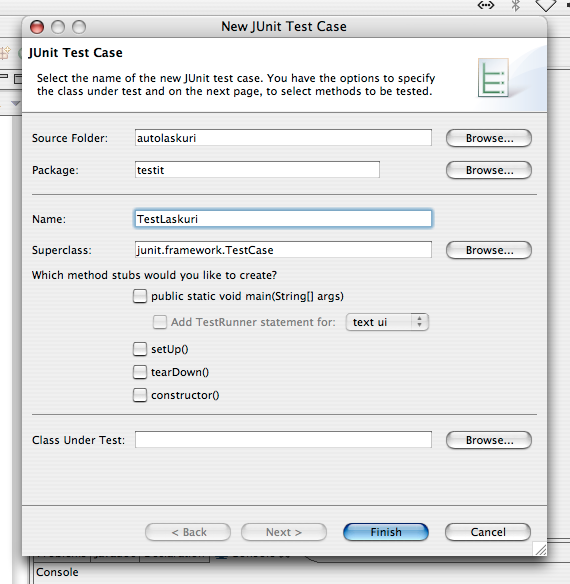
Task: Click the Name field containing TestLaskuri
Action: [284, 219]
